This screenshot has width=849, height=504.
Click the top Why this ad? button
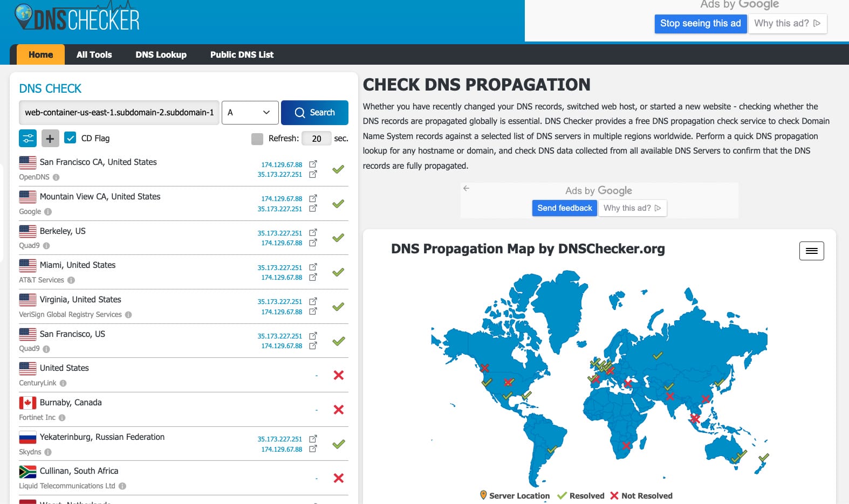[x=788, y=23]
